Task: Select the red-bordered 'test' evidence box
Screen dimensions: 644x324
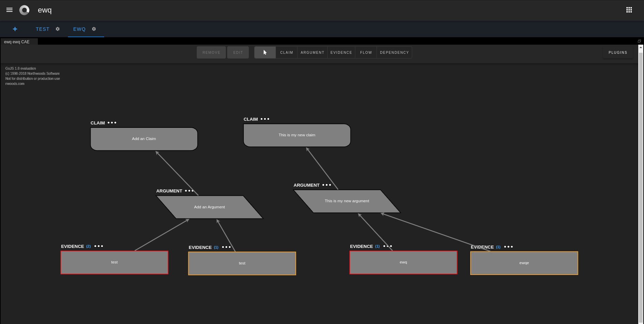Action: [x=115, y=262]
